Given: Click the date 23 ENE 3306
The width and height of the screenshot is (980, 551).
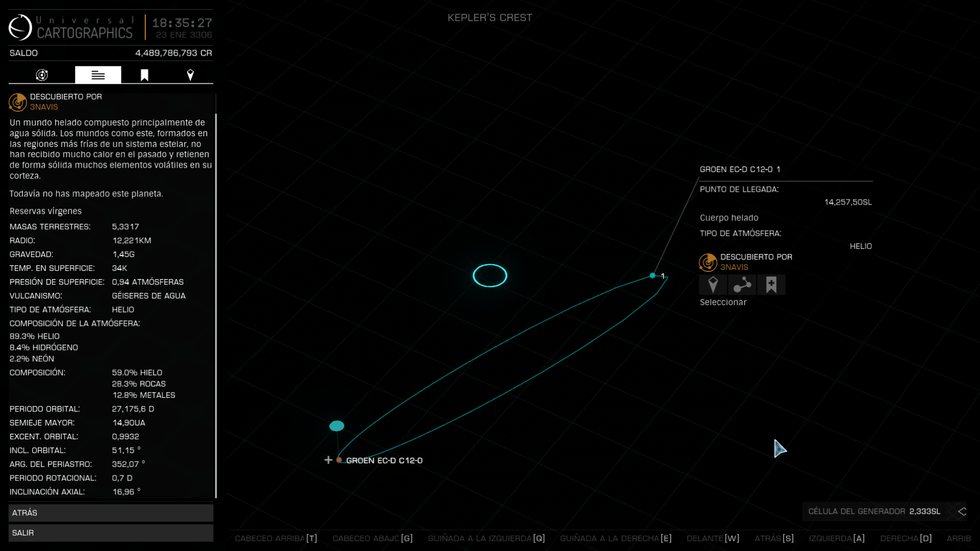Looking at the screenshot, I should coord(184,35).
